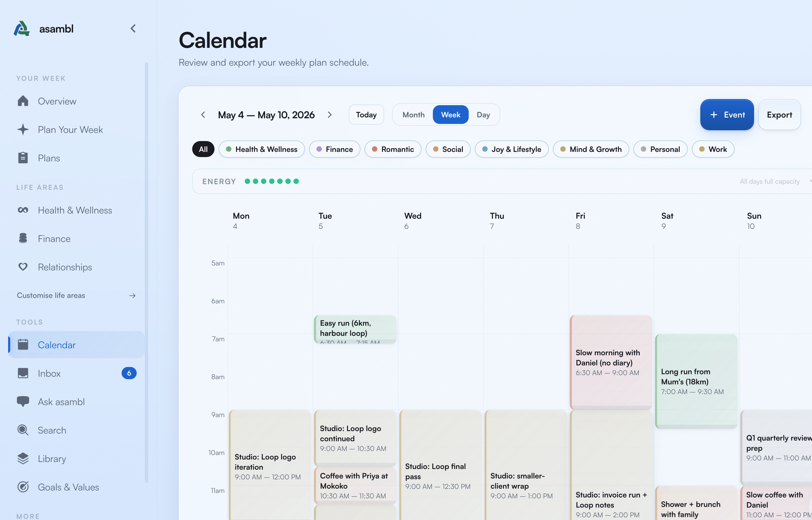
Task: Click the Goals & Values target icon
Action: point(23,487)
